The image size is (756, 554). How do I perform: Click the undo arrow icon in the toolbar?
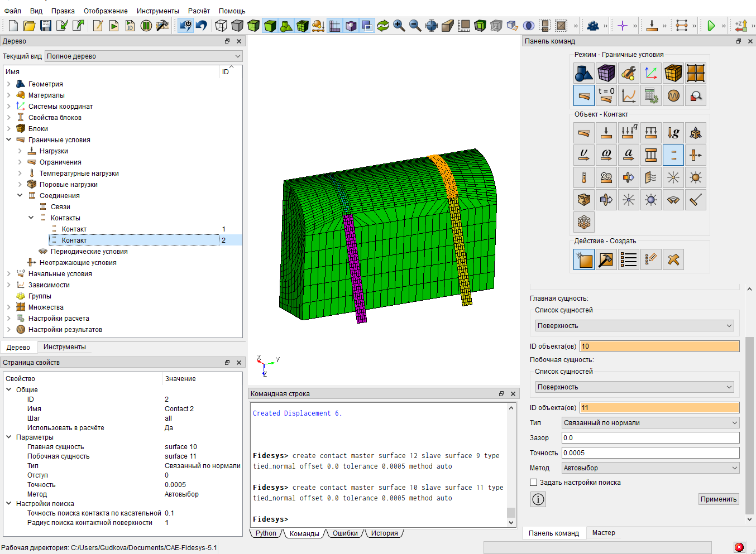pyautogui.click(x=202, y=26)
